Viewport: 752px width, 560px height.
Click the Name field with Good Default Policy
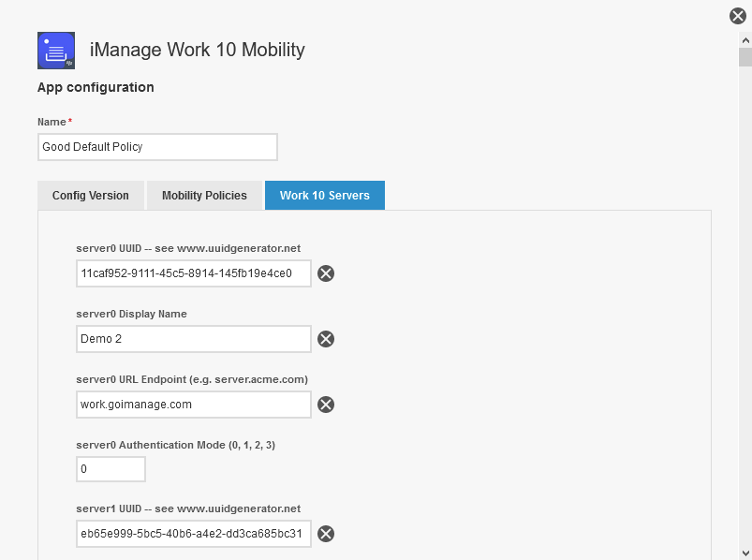[x=157, y=147]
